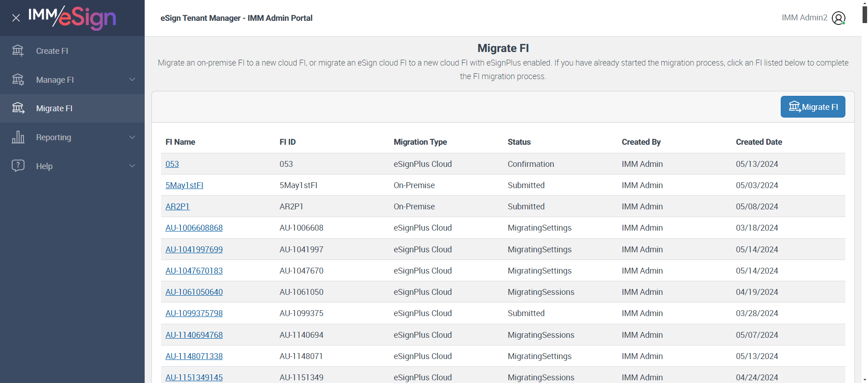Click the IMM Admin2 username
The width and height of the screenshot is (868, 383).
pos(805,18)
